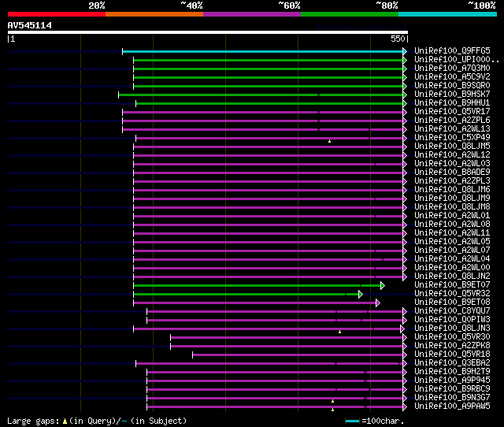Click the purple alignment bar for A2ZPK8
Screen dimensions: 504x427
(x=287, y=347)
